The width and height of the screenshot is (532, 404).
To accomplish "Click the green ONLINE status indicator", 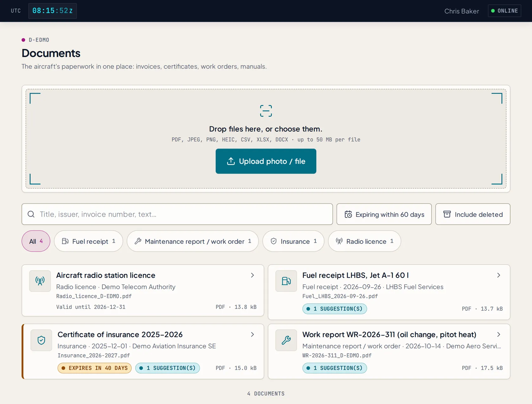I will 504,11.
